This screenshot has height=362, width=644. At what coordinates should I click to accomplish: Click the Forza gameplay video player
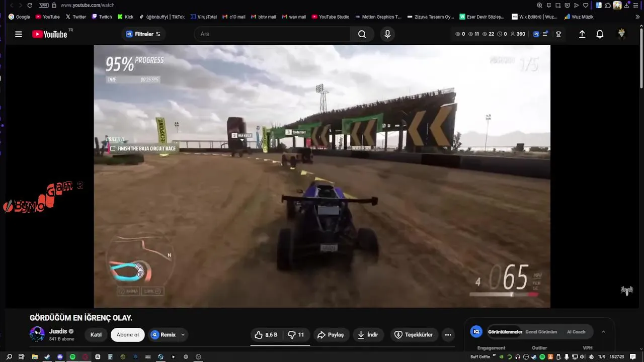click(x=322, y=176)
